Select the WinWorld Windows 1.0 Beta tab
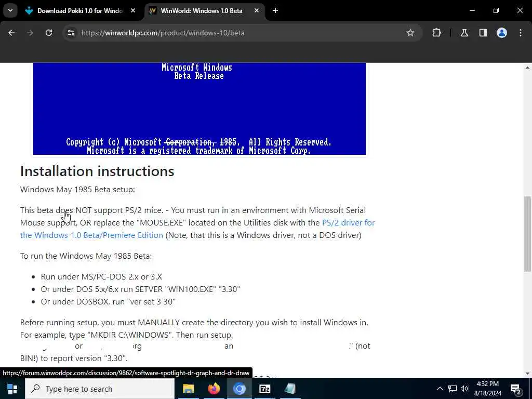The height and width of the screenshot is (399, 532). 205,11
